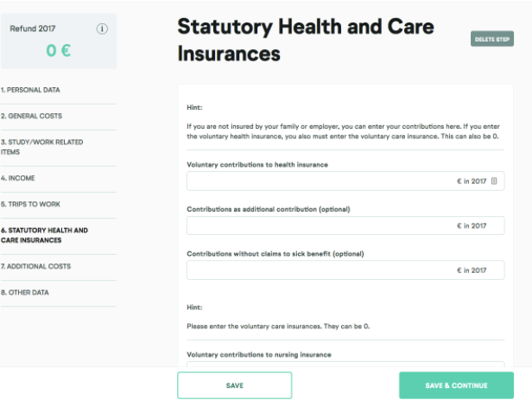The image size is (532, 400).
Task: Click the Statutory Health and Care Insurances heading
Action: point(306,40)
